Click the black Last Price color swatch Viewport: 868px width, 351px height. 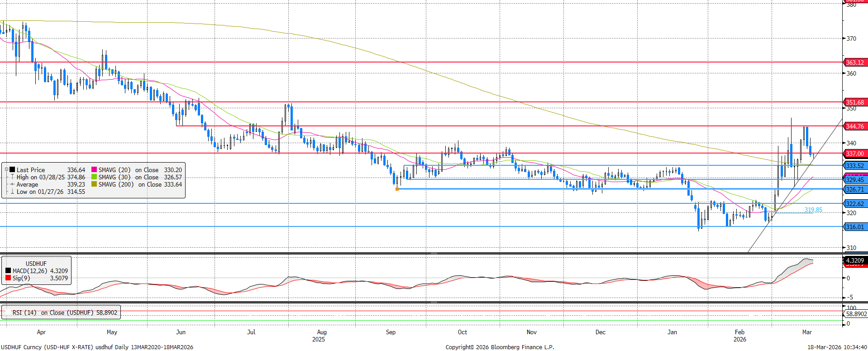(12, 170)
